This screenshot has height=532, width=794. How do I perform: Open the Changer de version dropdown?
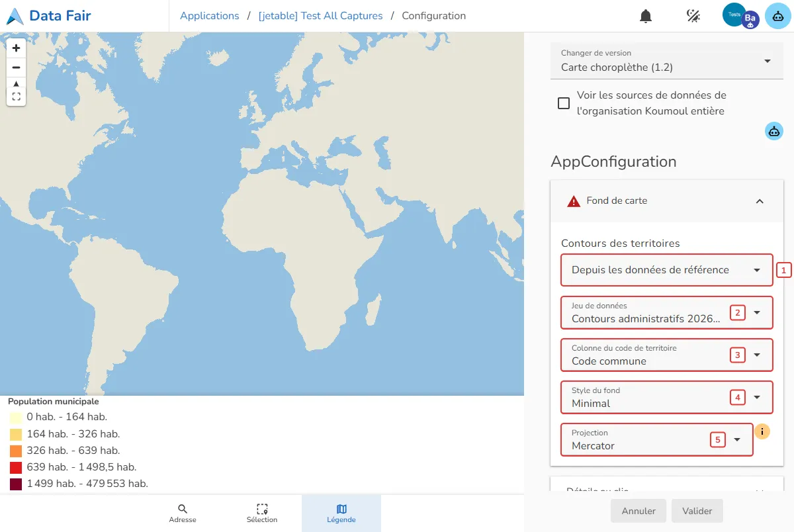(667, 61)
